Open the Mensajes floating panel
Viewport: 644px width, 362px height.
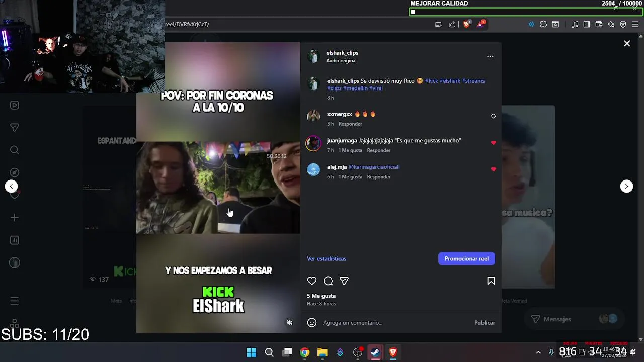574,319
